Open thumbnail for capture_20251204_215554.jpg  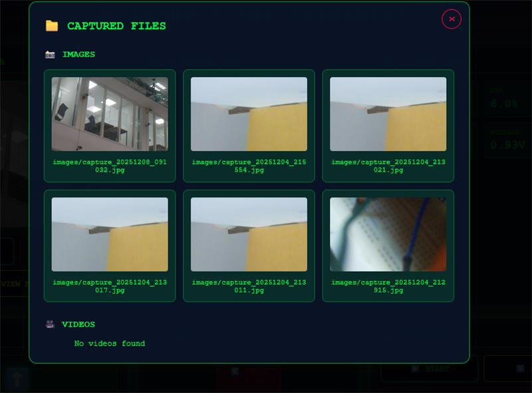coord(249,114)
